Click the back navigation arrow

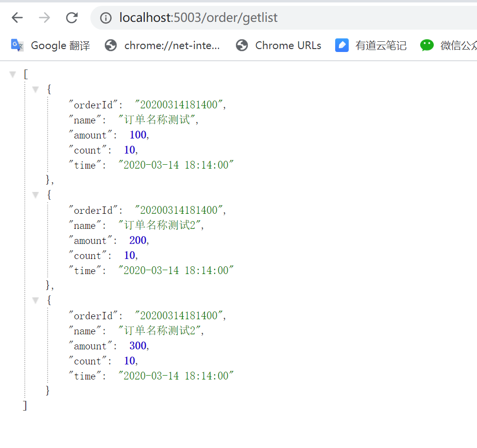[17, 17]
